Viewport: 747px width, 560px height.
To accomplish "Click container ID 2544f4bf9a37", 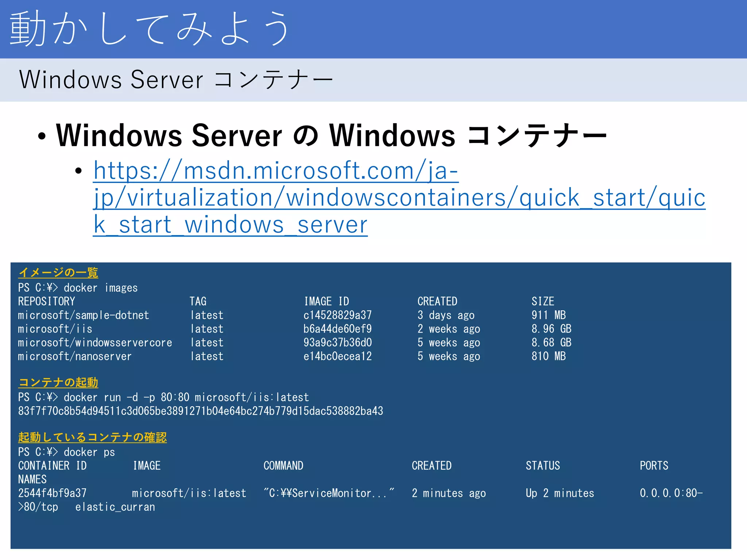I will (53, 493).
